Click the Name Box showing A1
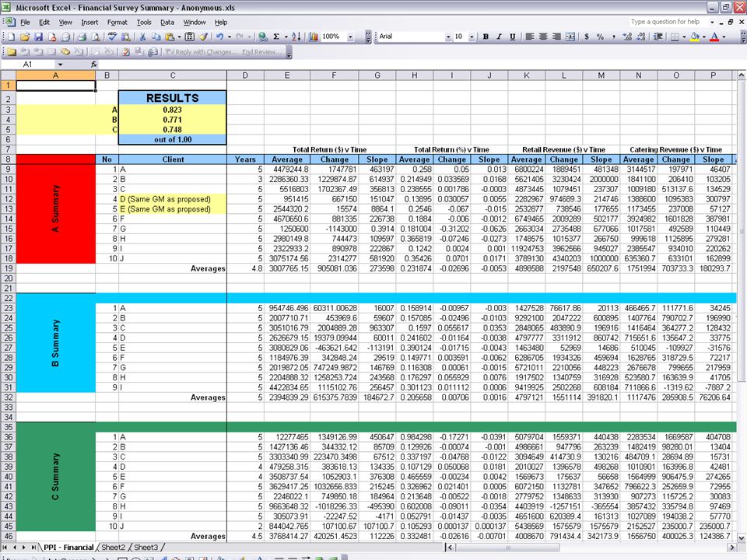 coord(29,65)
